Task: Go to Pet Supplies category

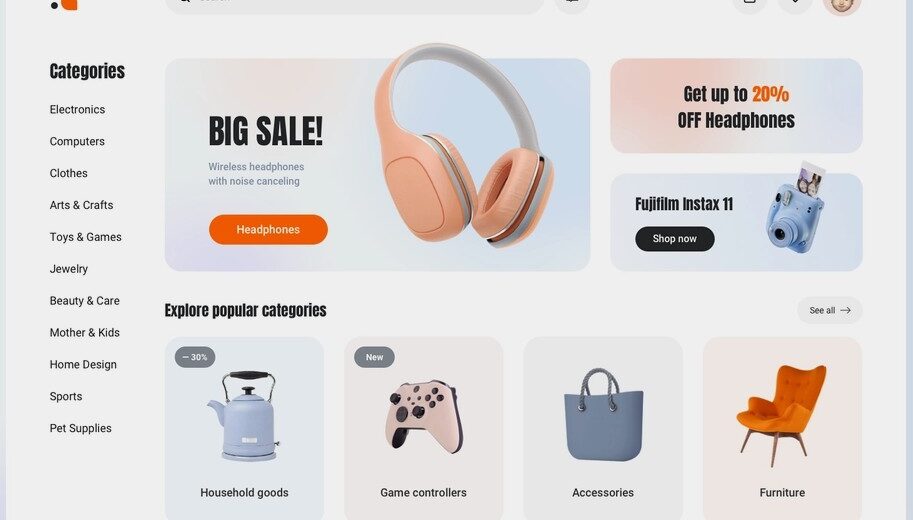Action: [80, 428]
